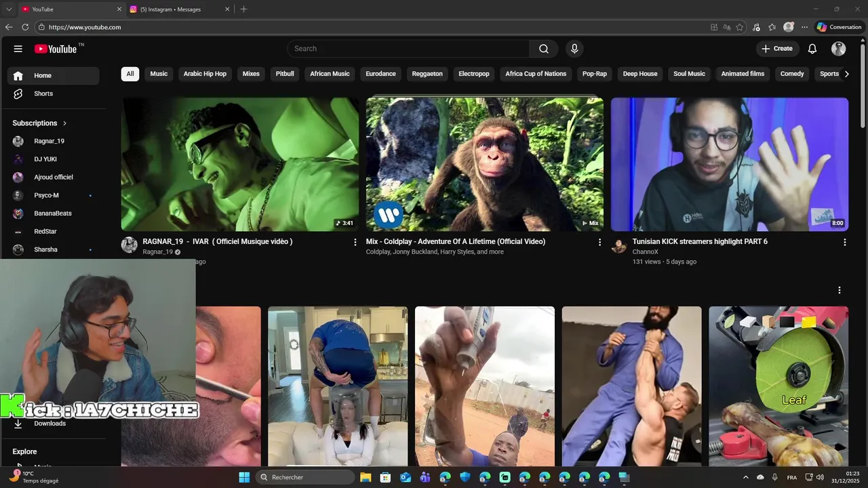Screen dimensions: 868x488
Task: Close the YouTube browser tab
Action: [x=119, y=9]
